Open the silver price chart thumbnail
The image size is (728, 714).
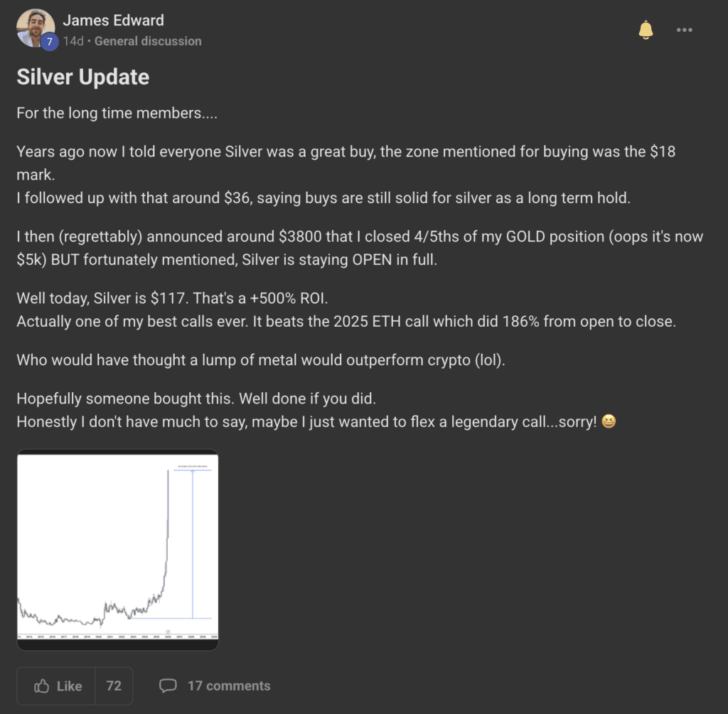click(117, 549)
